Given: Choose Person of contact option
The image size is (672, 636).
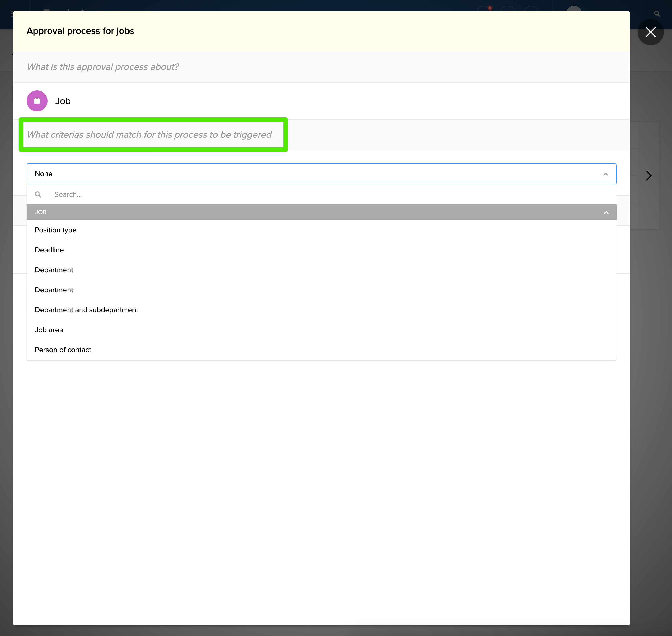Looking at the screenshot, I should pyautogui.click(x=63, y=350).
